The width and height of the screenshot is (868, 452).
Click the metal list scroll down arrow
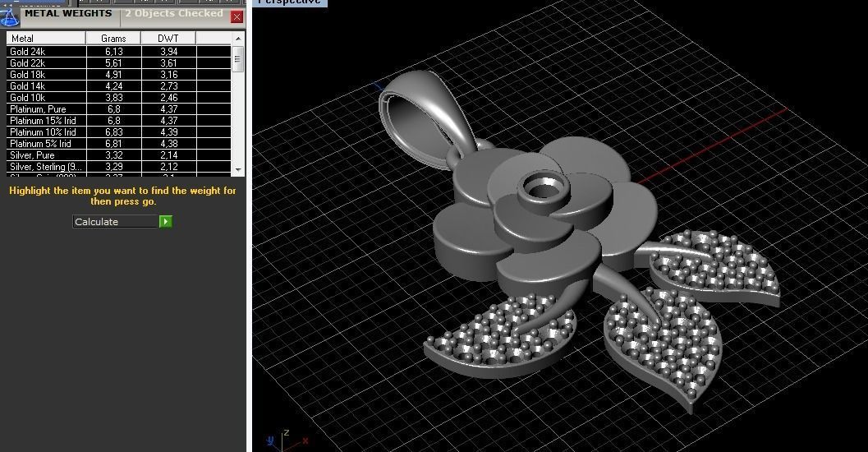(x=238, y=170)
